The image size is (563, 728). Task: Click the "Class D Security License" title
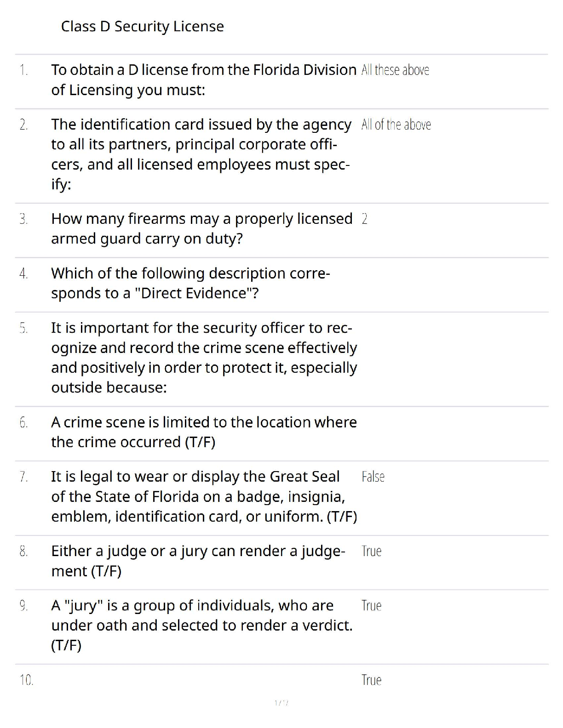coord(142,27)
